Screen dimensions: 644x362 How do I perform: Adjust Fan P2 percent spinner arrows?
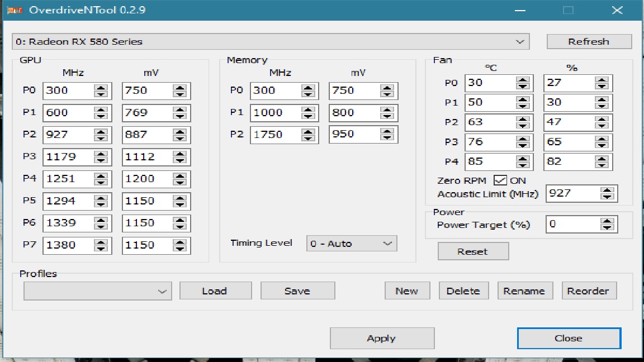click(x=602, y=122)
